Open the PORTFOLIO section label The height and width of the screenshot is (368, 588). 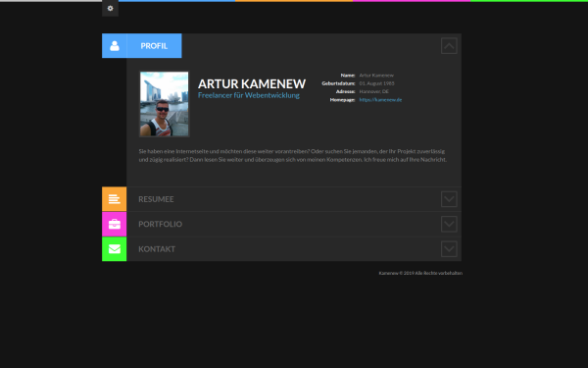coord(160,224)
